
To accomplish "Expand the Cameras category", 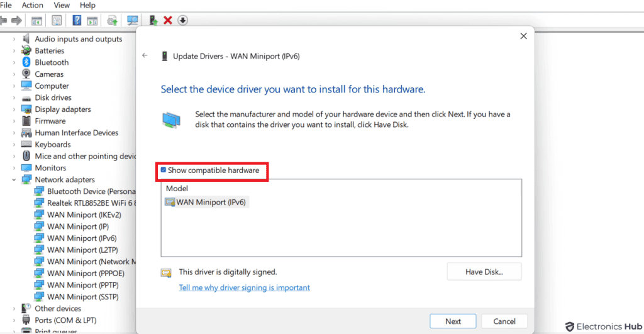I will click(x=14, y=74).
